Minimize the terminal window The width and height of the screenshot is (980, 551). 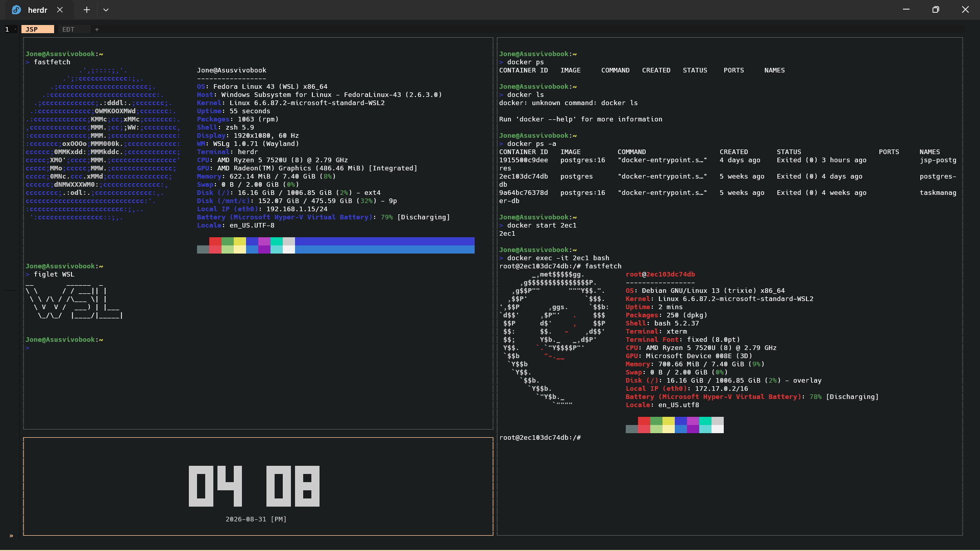pos(906,10)
